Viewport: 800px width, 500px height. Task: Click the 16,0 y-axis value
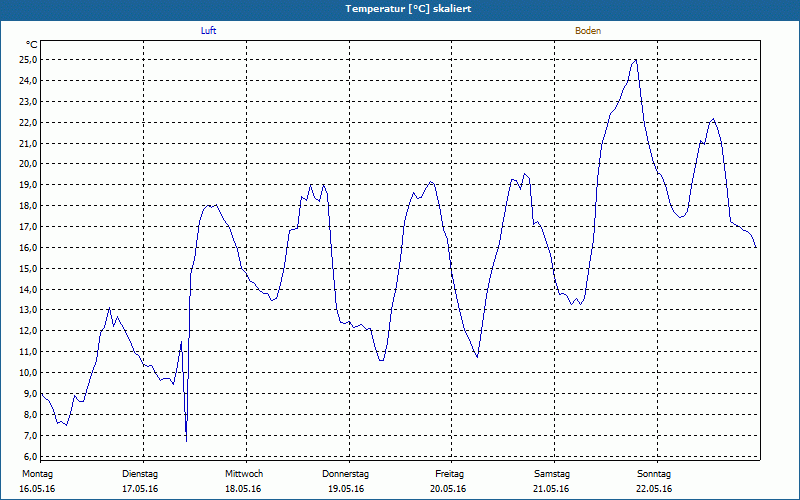pos(29,247)
